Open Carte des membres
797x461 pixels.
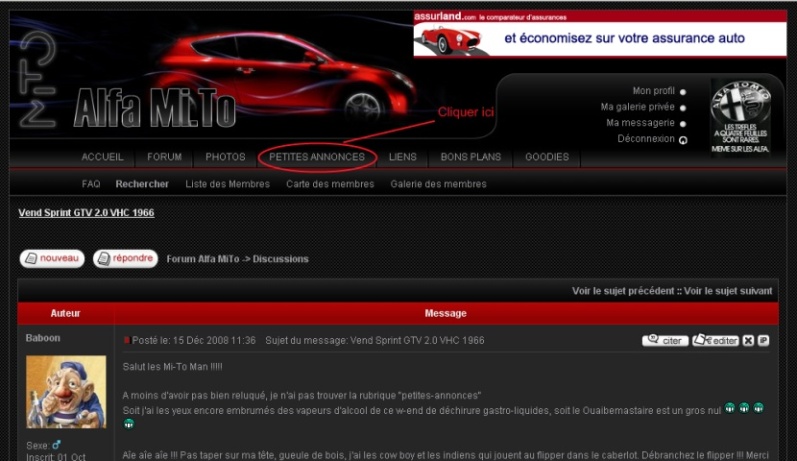(x=330, y=184)
